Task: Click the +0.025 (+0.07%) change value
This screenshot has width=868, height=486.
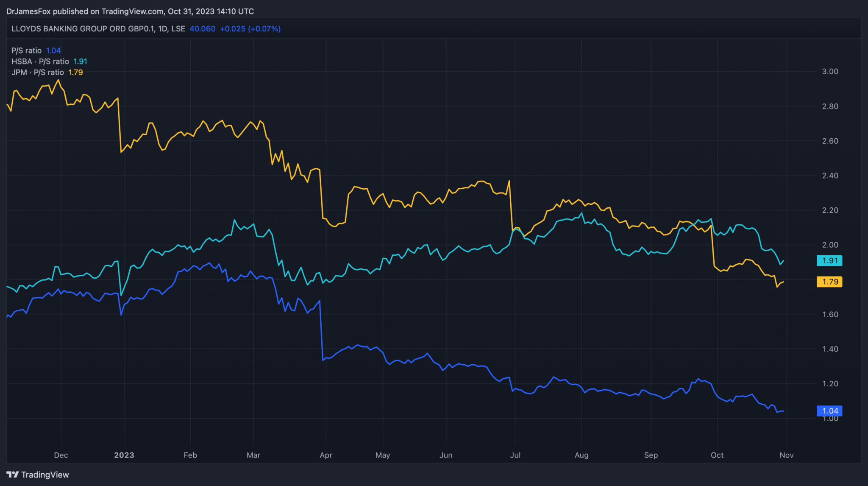Action: 250,29
